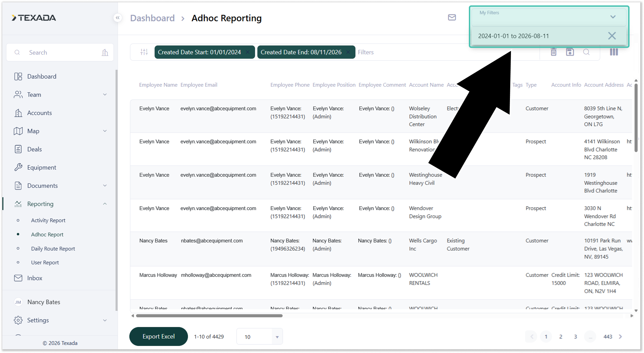644x353 pixels.
Task: Click the vertical table scrollbar
Action: click(636, 118)
